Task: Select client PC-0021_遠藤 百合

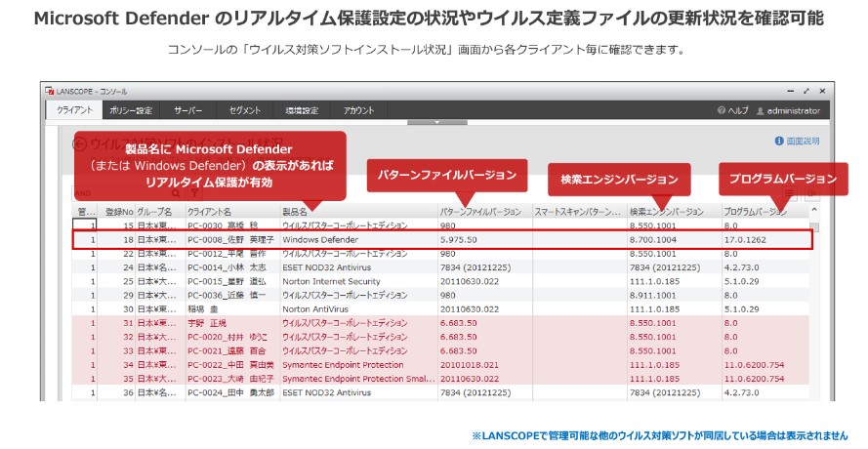Action: coord(227,350)
